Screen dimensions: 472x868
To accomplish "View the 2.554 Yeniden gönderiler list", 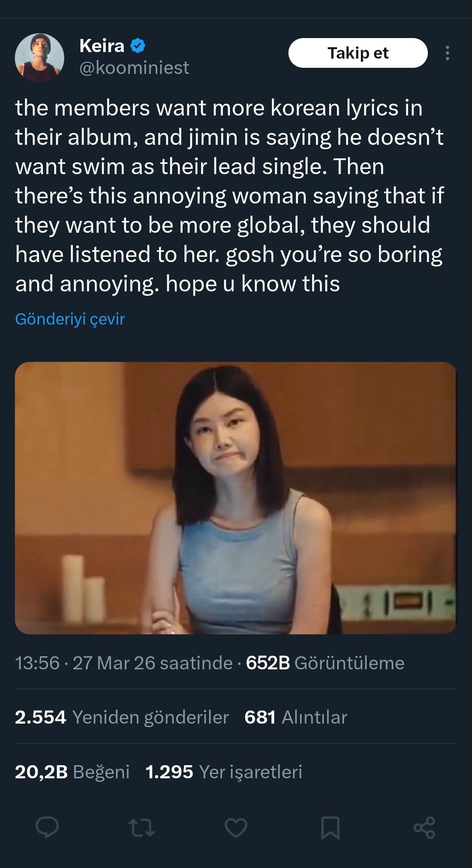I will [121, 717].
